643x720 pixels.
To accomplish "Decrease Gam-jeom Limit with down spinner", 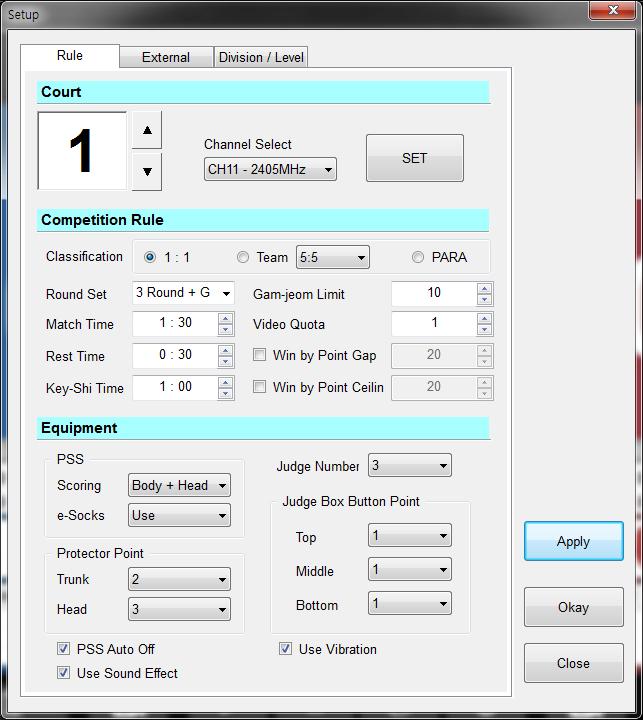I will pyautogui.click(x=485, y=300).
